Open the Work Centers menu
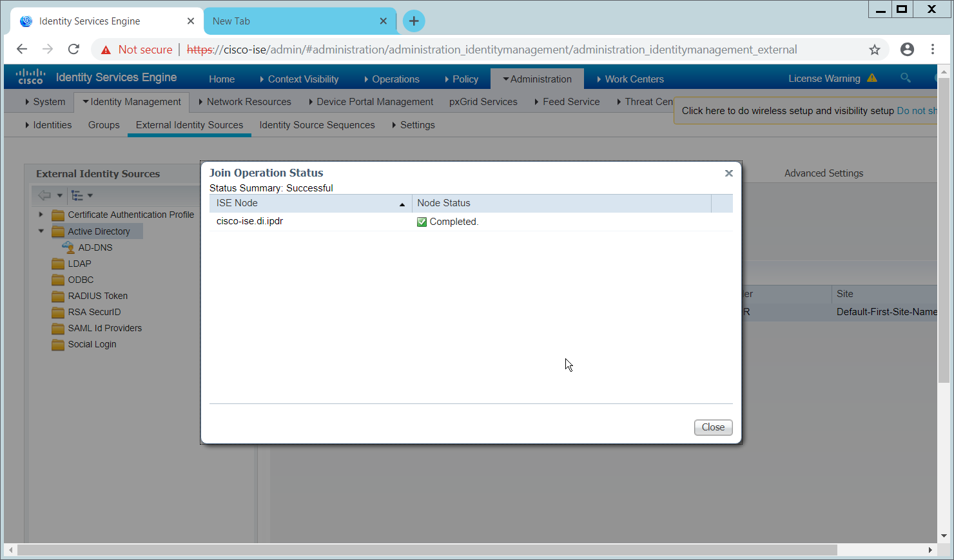Image resolution: width=954 pixels, height=560 pixels. pos(630,79)
